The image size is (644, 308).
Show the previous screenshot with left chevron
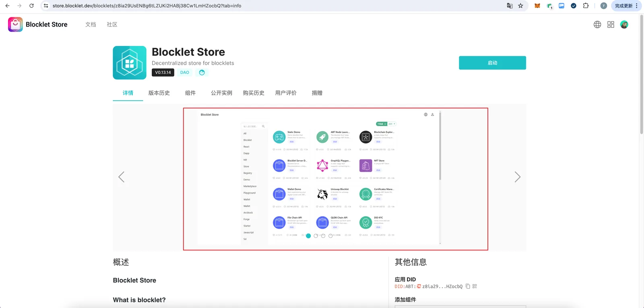[121, 177]
